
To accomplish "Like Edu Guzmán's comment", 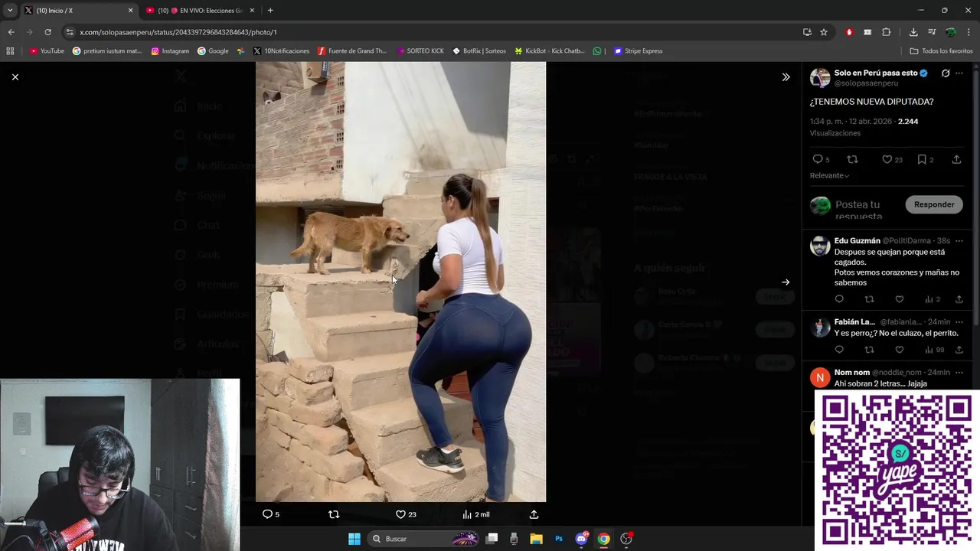I will [900, 299].
